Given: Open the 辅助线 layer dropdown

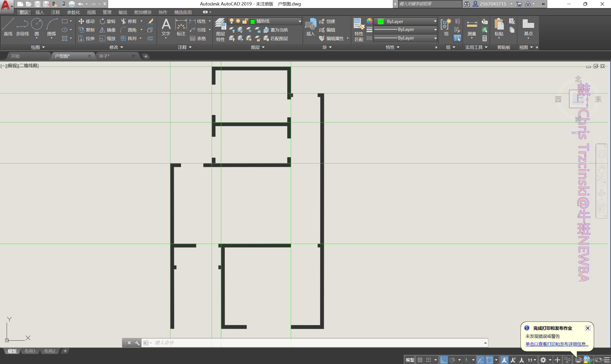Looking at the screenshot, I should tap(300, 21).
